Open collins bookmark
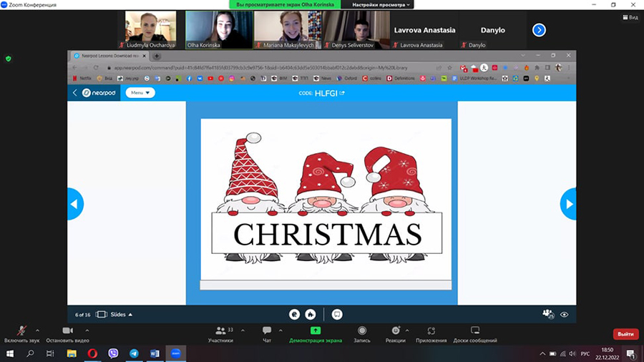This screenshot has height=362, width=644. click(371, 79)
